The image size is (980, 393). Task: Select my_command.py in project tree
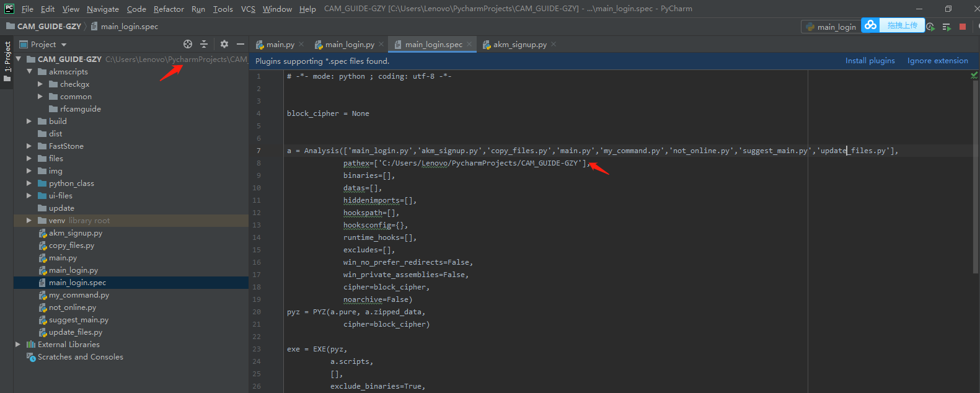click(x=79, y=295)
